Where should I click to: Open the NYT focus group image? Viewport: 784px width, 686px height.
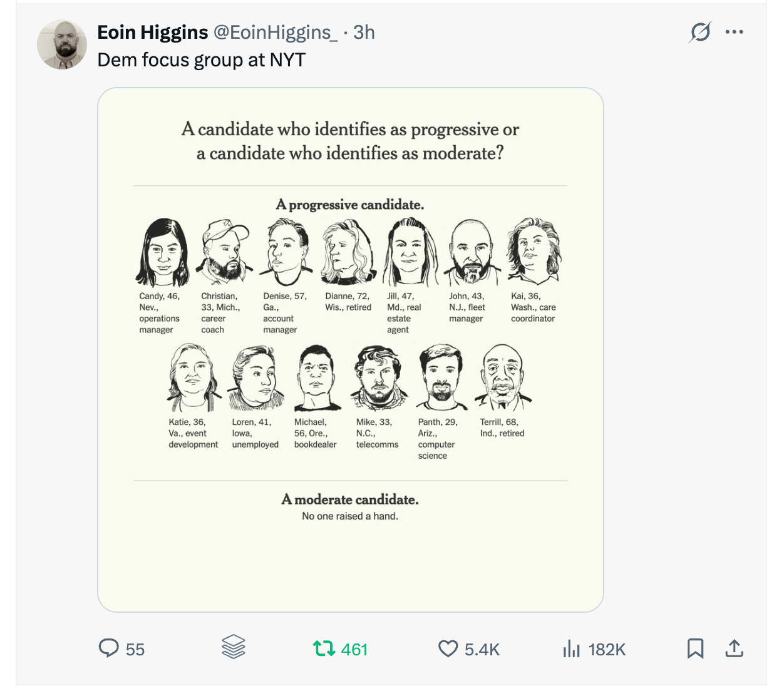[x=350, y=349]
